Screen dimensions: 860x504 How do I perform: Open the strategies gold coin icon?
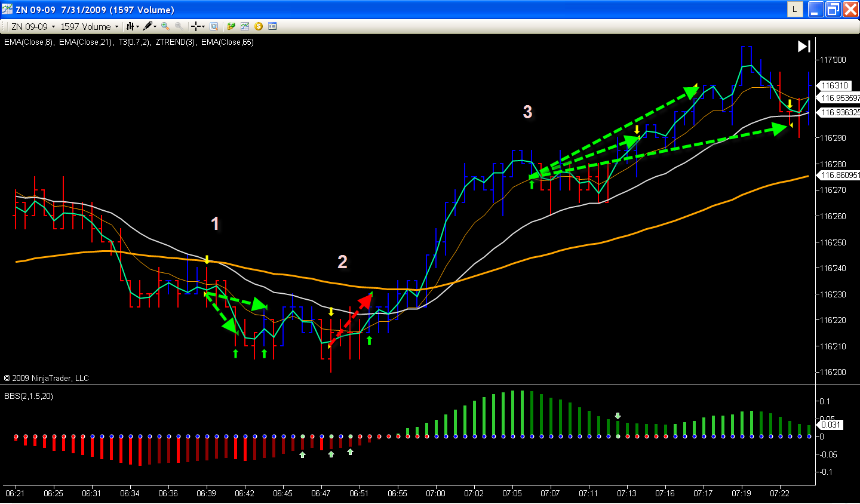pyautogui.click(x=259, y=26)
